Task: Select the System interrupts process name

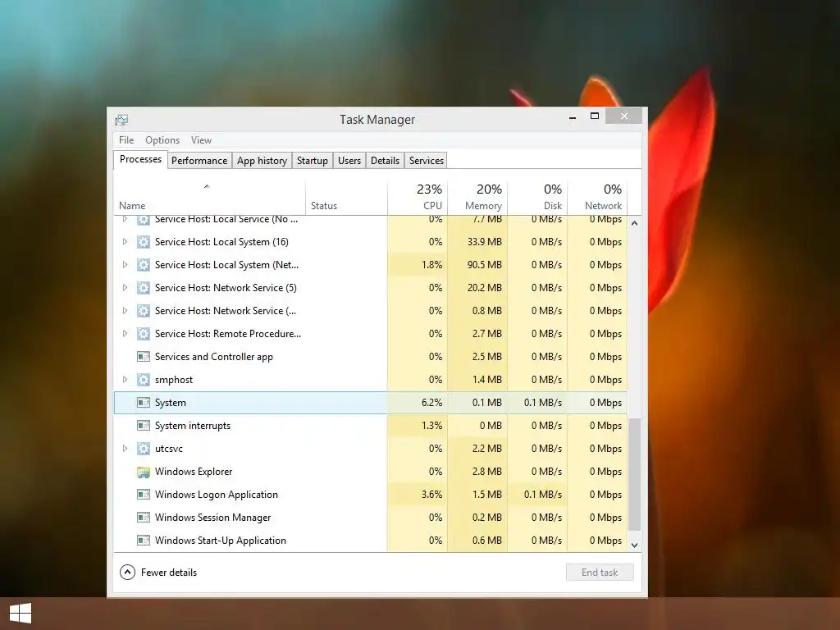Action: tap(192, 426)
